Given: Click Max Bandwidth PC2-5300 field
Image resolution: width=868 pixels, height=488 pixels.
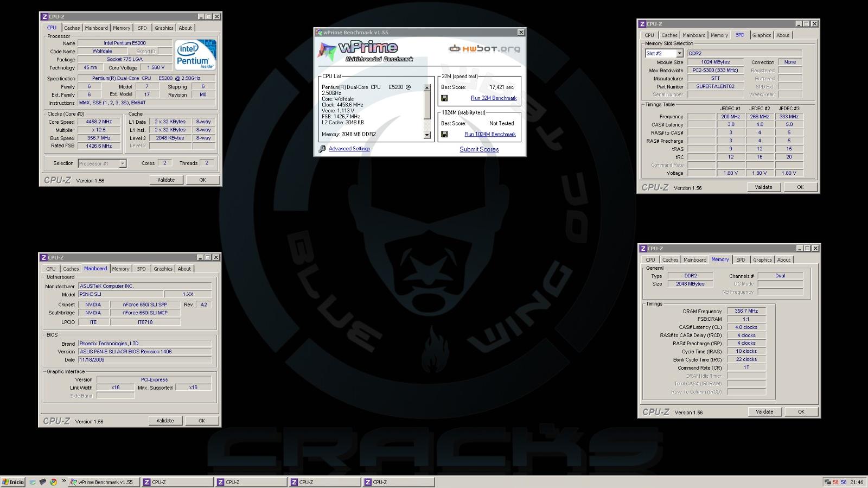Looking at the screenshot, I should tap(716, 71).
